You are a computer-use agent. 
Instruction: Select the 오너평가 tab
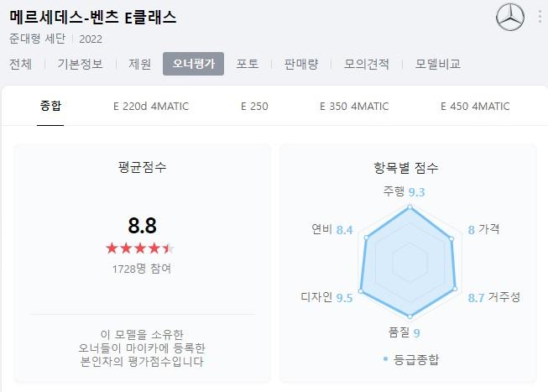coord(193,64)
